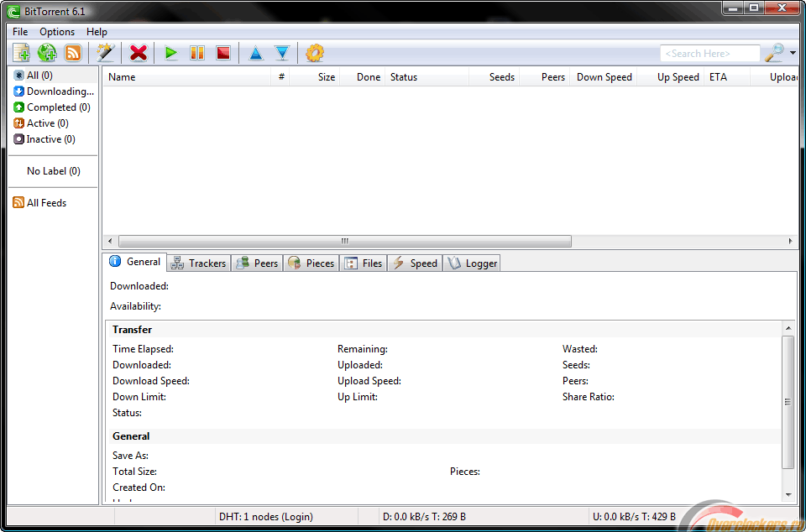This screenshot has height=532, width=806.
Task: Click Move Down Queue blue arrow
Action: (282, 54)
